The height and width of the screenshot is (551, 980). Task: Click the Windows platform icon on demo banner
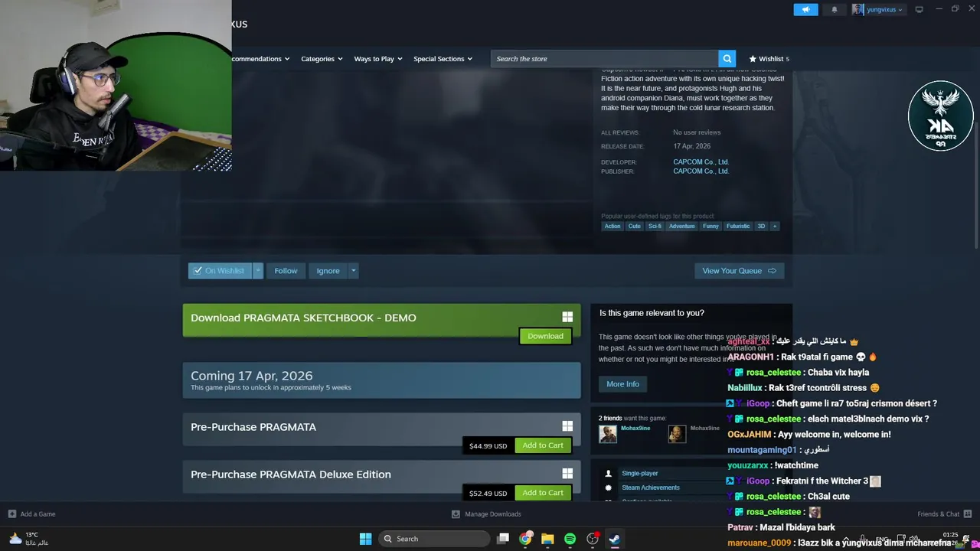tap(567, 317)
